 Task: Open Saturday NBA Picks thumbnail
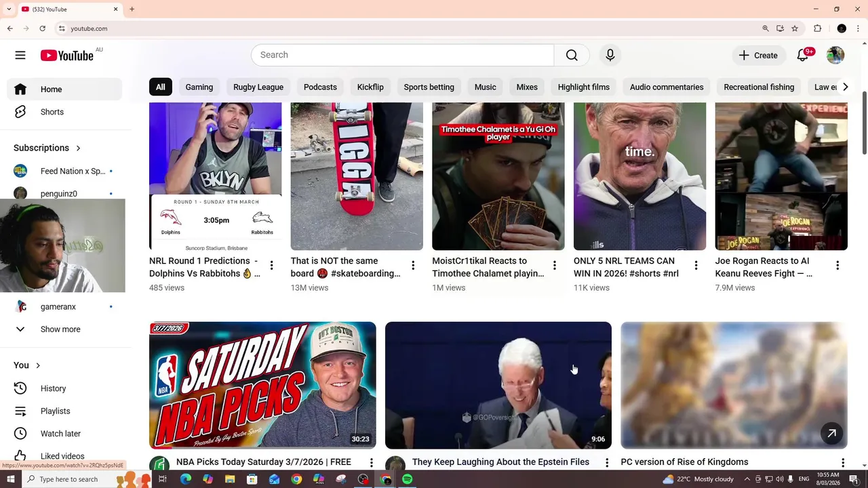262,385
